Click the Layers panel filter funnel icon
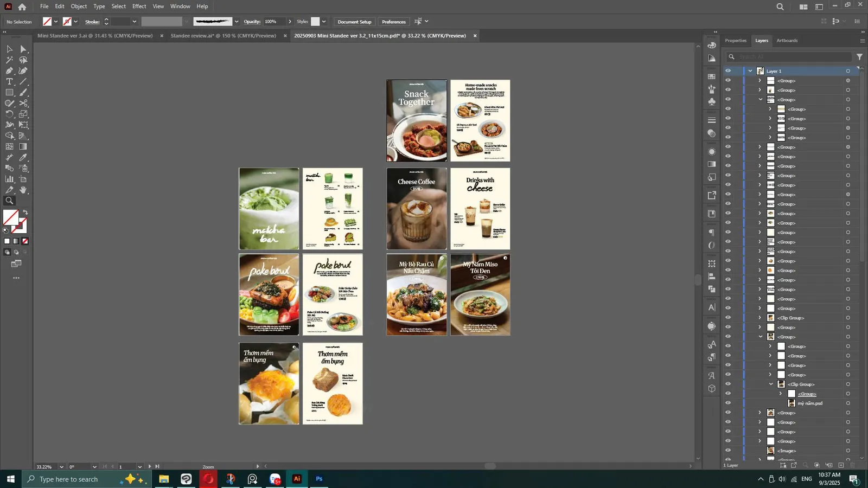868x488 pixels. point(859,56)
